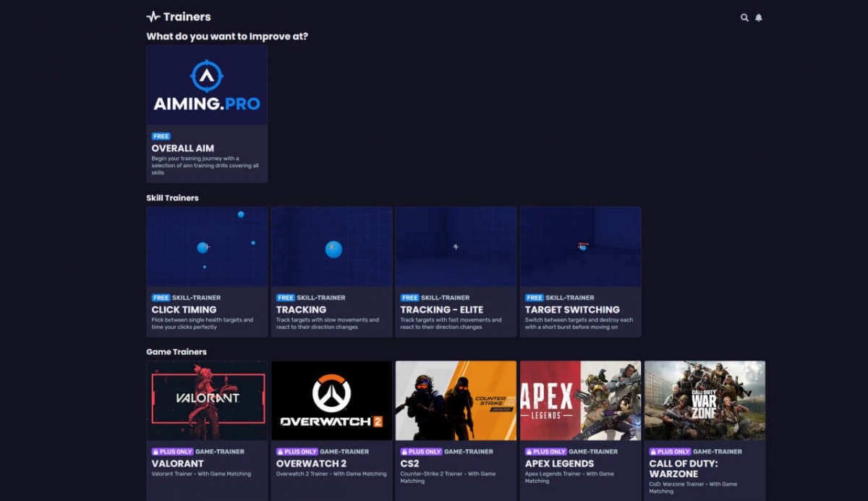Choose the Valorant game trainer artwork
Screen dimensions: 868x501
(207, 400)
